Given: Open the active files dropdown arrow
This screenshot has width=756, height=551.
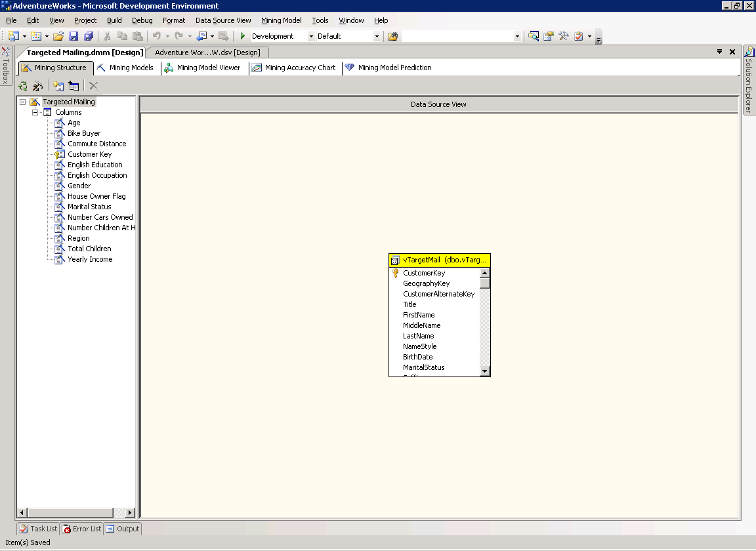Looking at the screenshot, I should [719, 52].
